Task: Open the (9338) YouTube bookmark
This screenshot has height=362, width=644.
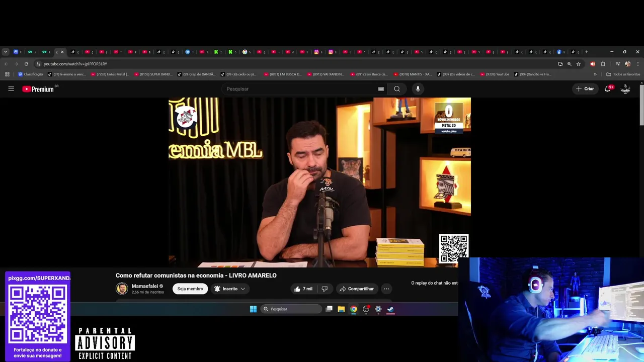Action: point(495,74)
